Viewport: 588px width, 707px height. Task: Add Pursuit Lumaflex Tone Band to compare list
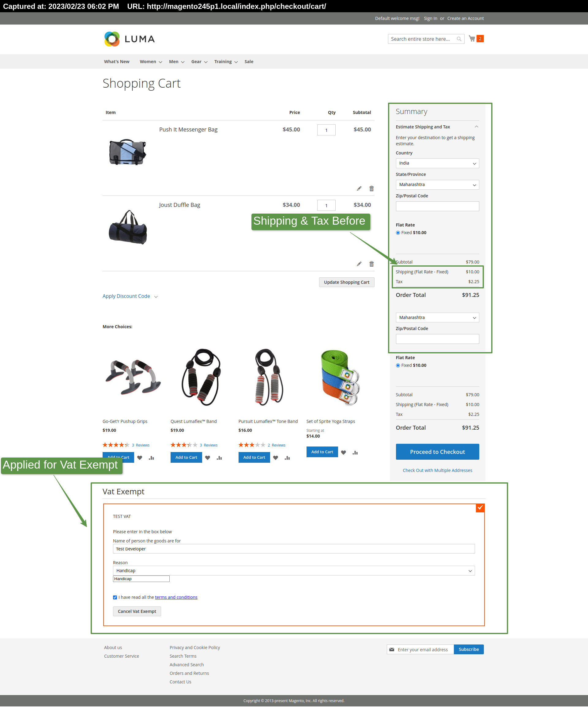click(x=287, y=458)
